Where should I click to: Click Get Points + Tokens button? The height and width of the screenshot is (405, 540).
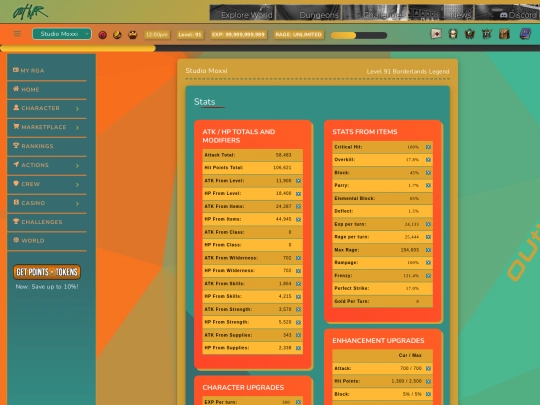47,272
